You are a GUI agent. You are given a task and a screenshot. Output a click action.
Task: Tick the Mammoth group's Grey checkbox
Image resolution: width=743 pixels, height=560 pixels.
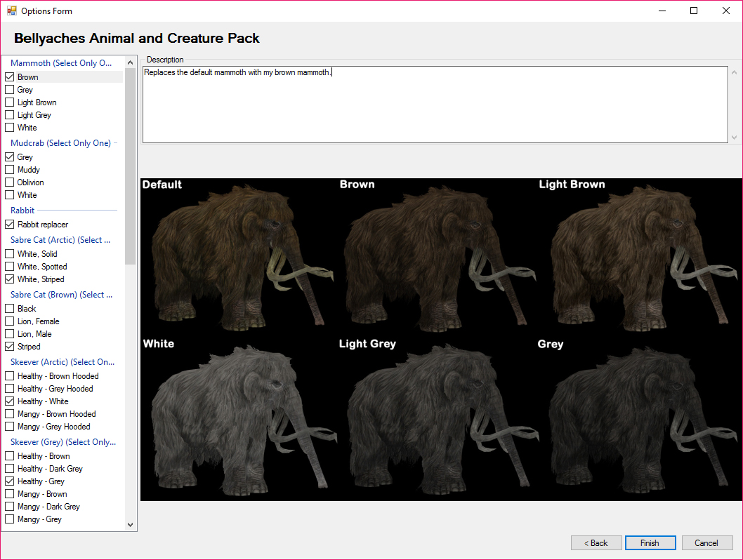tap(9, 89)
